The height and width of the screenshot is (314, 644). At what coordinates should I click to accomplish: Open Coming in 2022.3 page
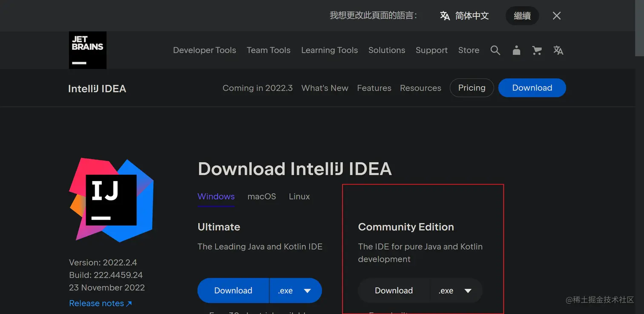tap(258, 88)
